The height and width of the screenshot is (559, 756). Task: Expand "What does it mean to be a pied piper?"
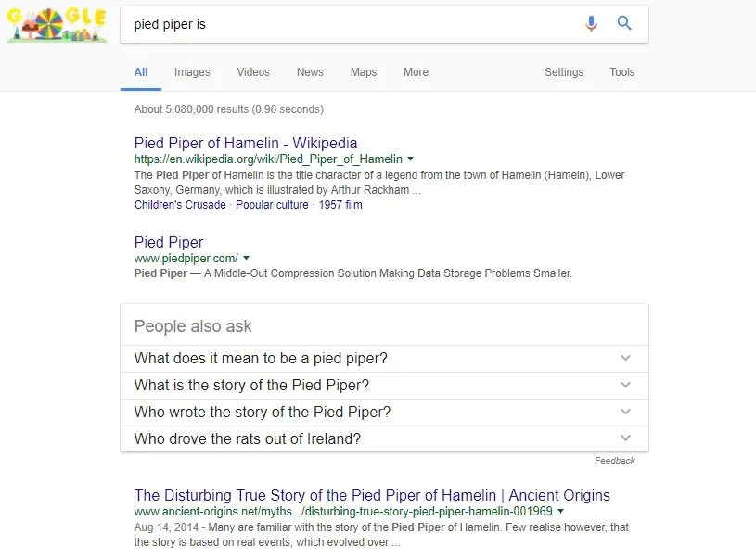tap(384, 358)
